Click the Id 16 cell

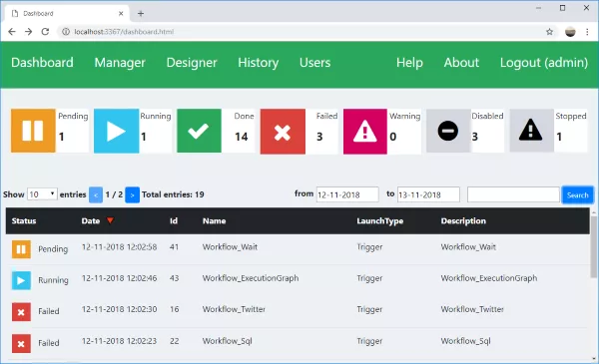point(174,309)
